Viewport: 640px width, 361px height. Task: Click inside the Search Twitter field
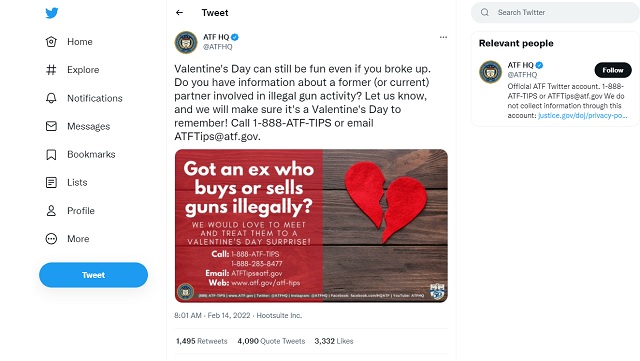click(555, 12)
